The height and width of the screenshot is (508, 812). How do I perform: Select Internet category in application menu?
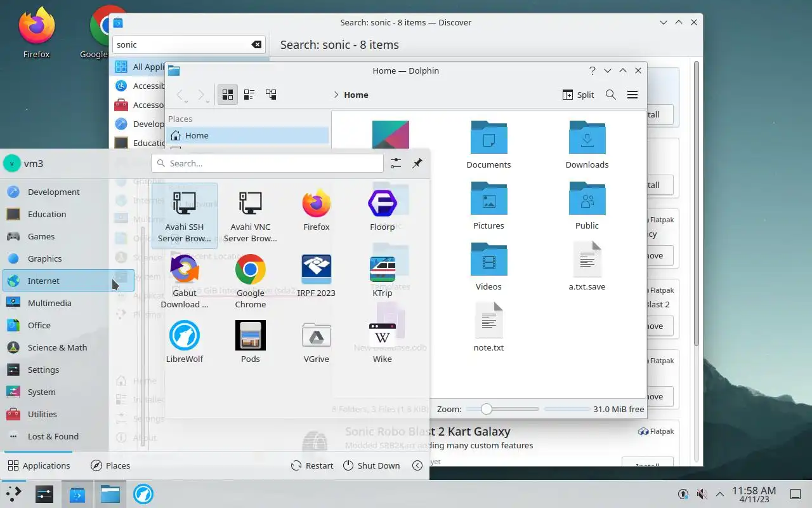tap(69, 281)
